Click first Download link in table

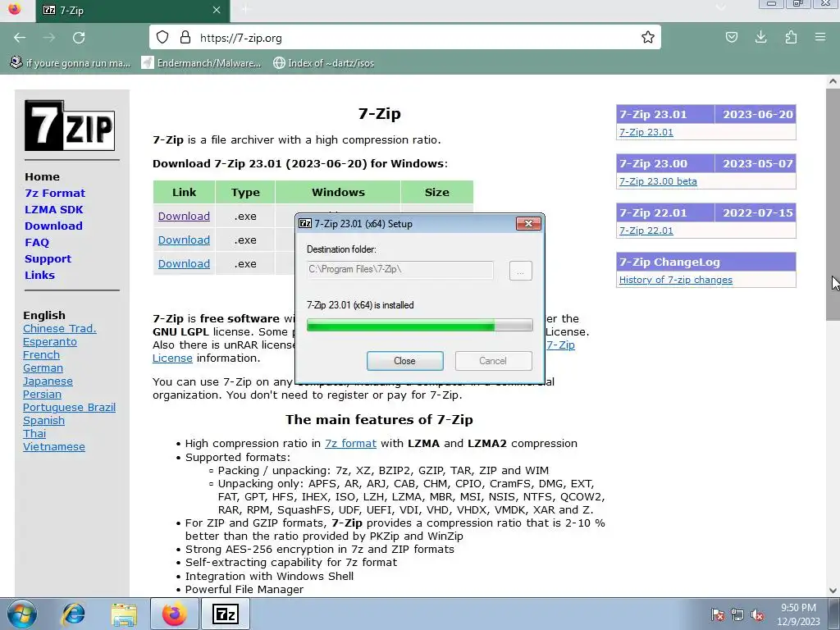(x=184, y=216)
